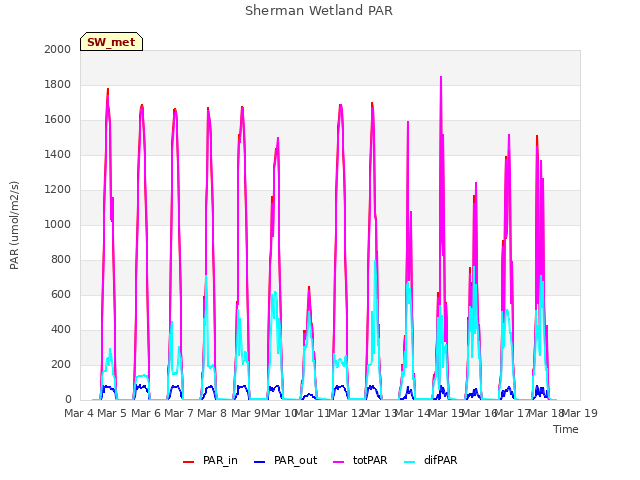
Task: Click the y-axis tick 600
Action: click(61, 294)
